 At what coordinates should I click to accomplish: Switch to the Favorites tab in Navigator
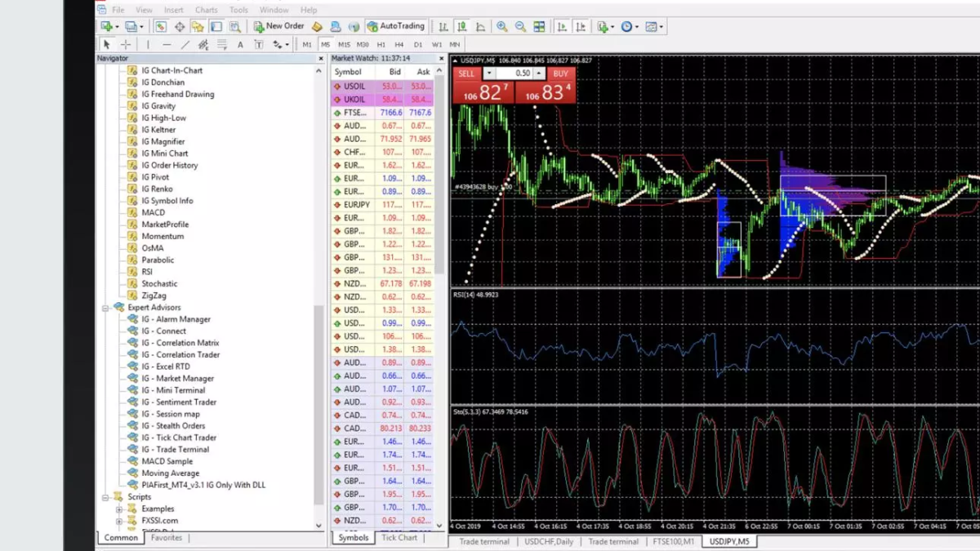(167, 538)
